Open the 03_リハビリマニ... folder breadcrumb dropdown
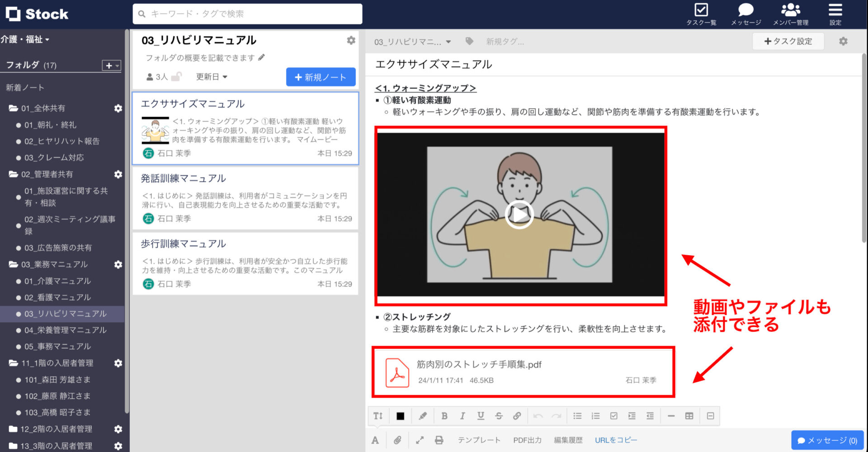The height and width of the screenshot is (452, 868). pos(412,42)
